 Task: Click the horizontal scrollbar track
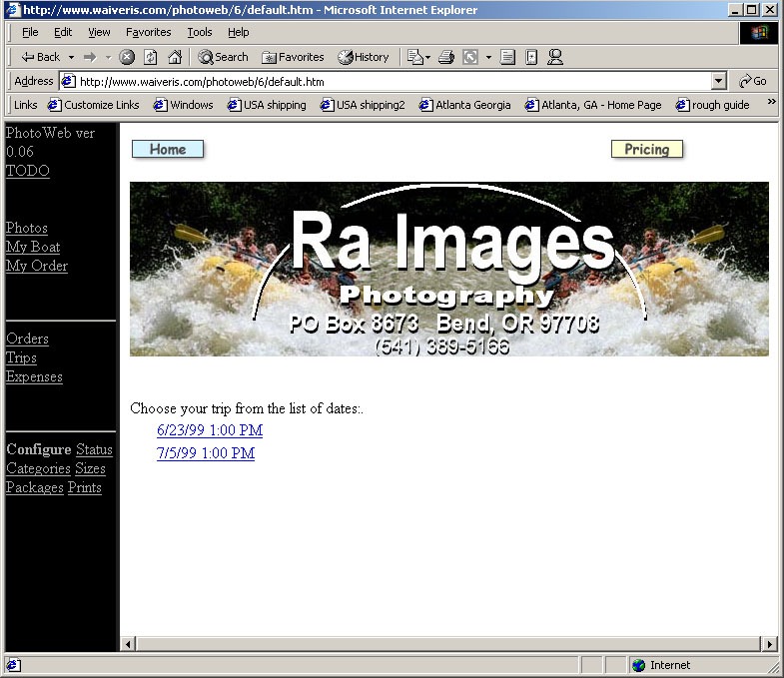pos(448,644)
